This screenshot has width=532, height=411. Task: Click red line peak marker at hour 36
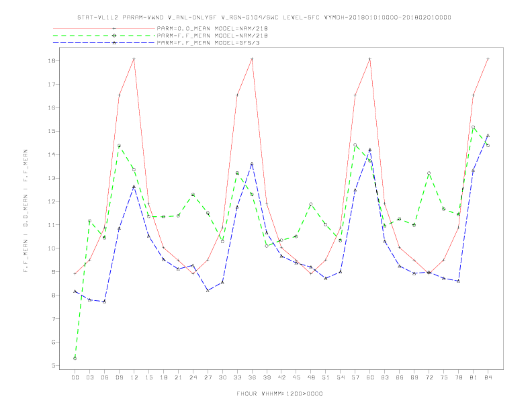252,59
